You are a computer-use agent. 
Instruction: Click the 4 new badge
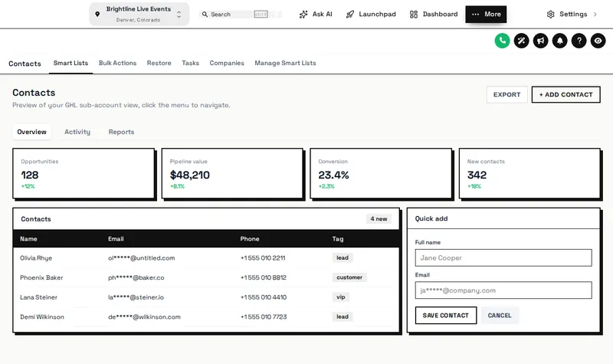(379, 219)
